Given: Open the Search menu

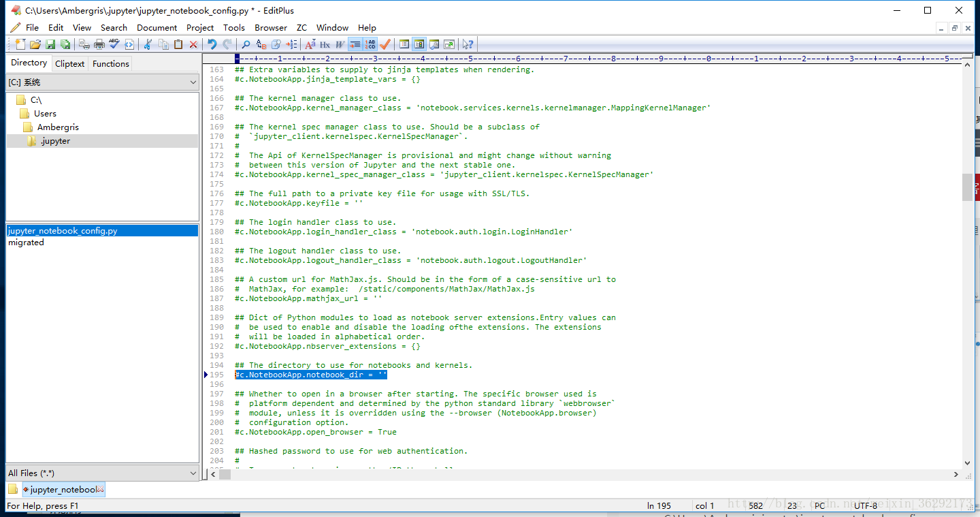Looking at the screenshot, I should pyautogui.click(x=114, y=27).
